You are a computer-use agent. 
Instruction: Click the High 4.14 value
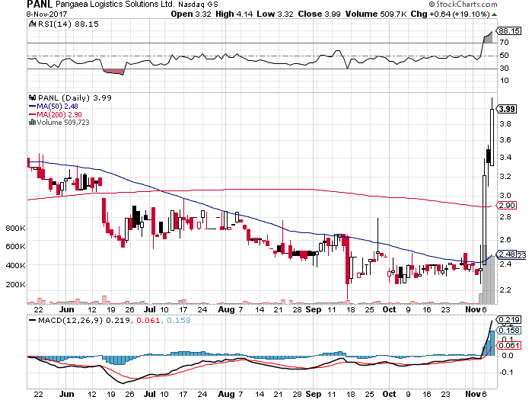(234, 14)
